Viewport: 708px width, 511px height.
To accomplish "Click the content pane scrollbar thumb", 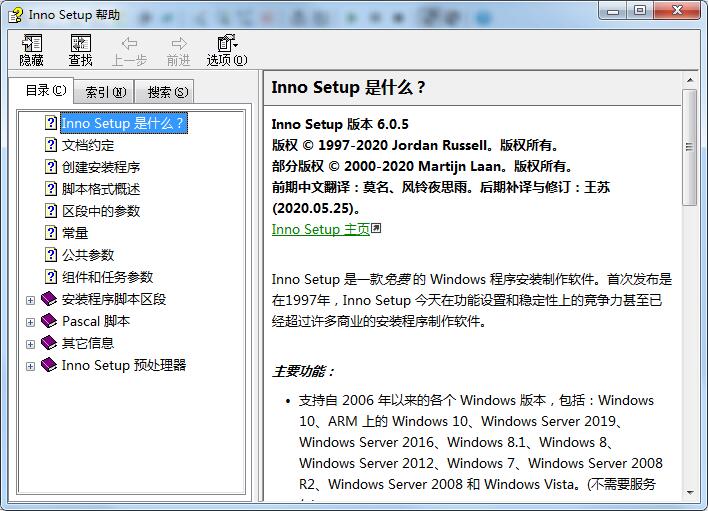I will click(x=689, y=147).
